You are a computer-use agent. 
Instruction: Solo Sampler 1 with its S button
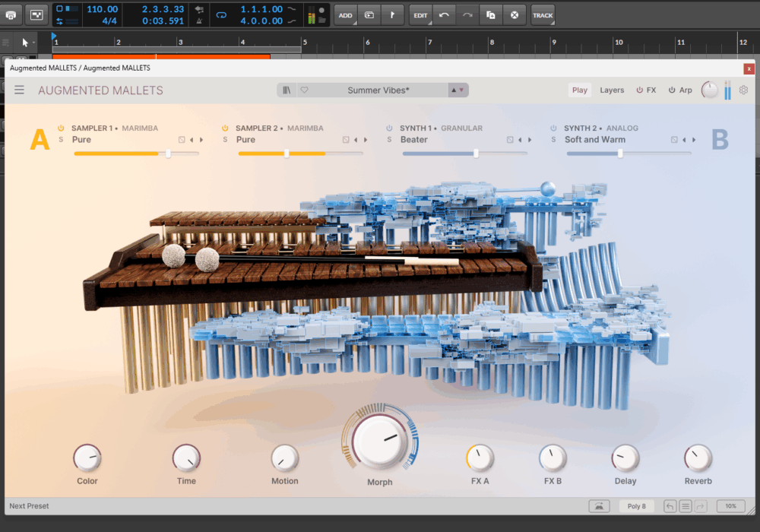coord(61,140)
